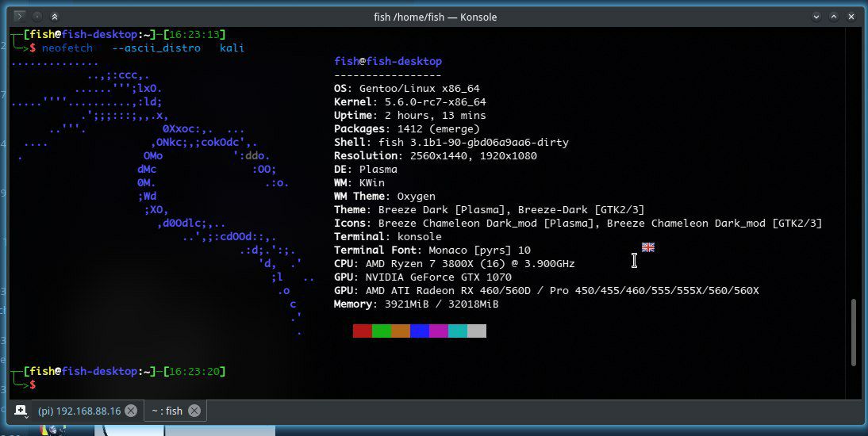Click the '--ascii_distro' argument text
The width and height of the screenshot is (868, 436).
(x=156, y=48)
